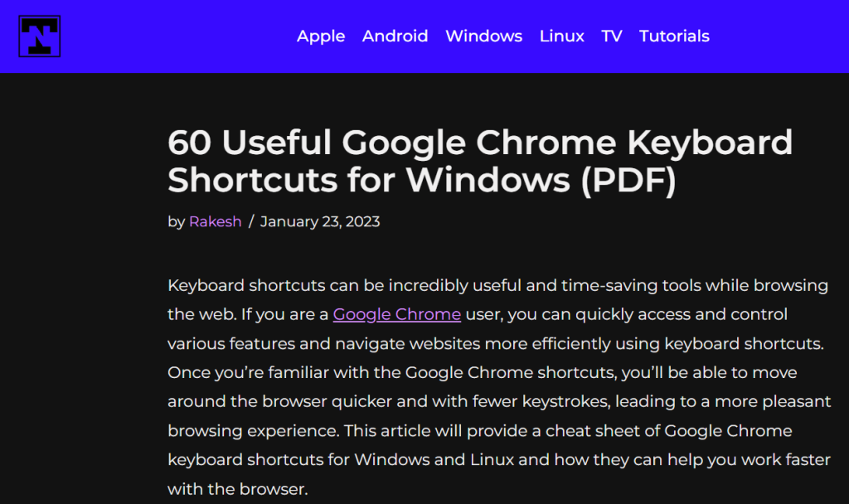Select the Linux menu item
Screen dimensions: 849x504
(x=561, y=36)
